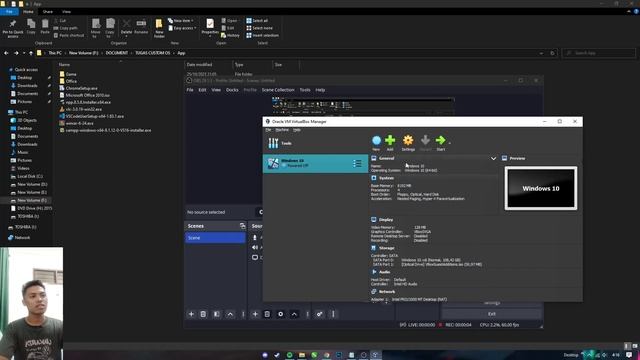Image resolution: width=640 pixels, height=360 pixels.
Task: Select Network in navigation pane
Action: 22,238
